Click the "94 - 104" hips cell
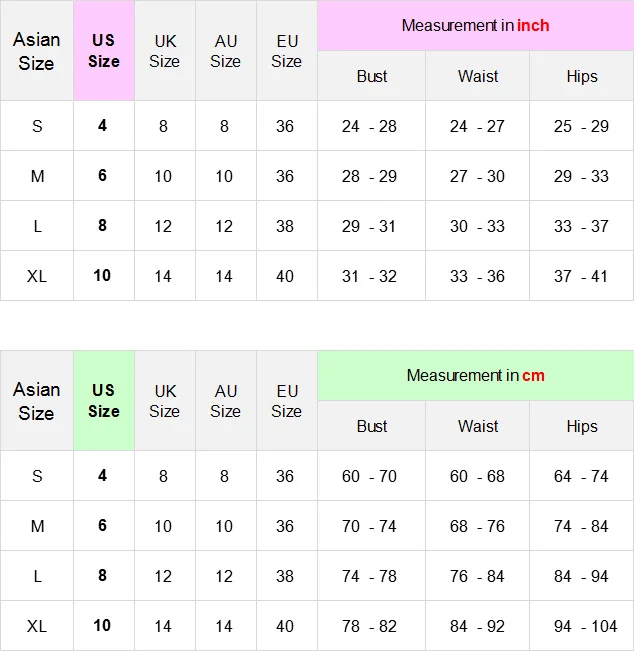This screenshot has height=651, width=634. [581, 626]
